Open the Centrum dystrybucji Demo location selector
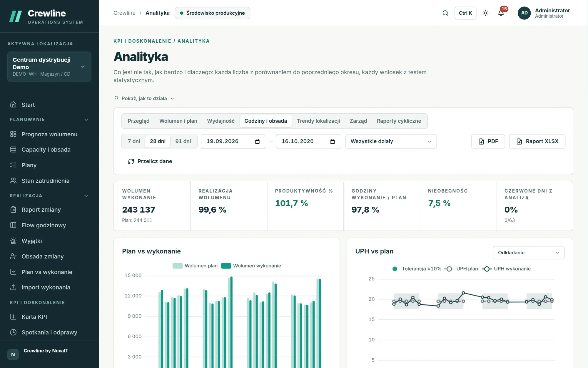The image size is (588, 368). pos(49,67)
